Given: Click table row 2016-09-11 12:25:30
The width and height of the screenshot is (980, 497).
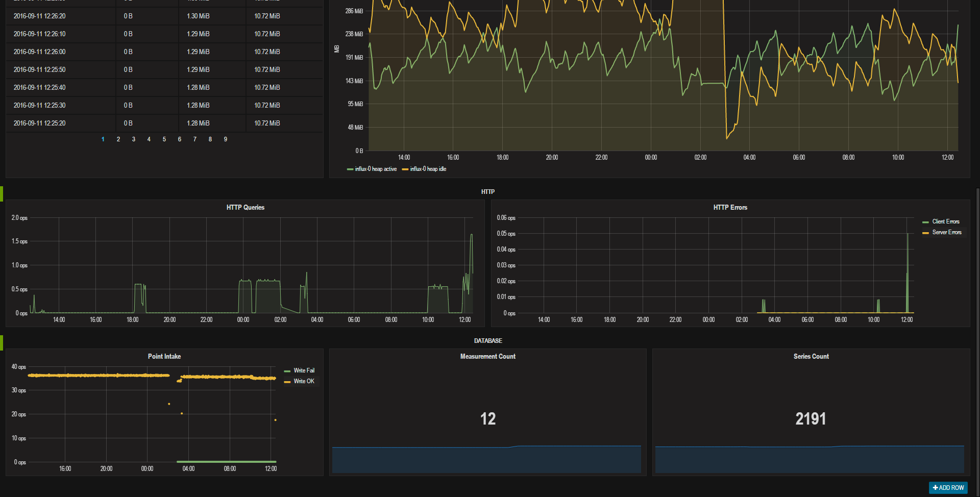Looking at the screenshot, I should pos(164,105).
